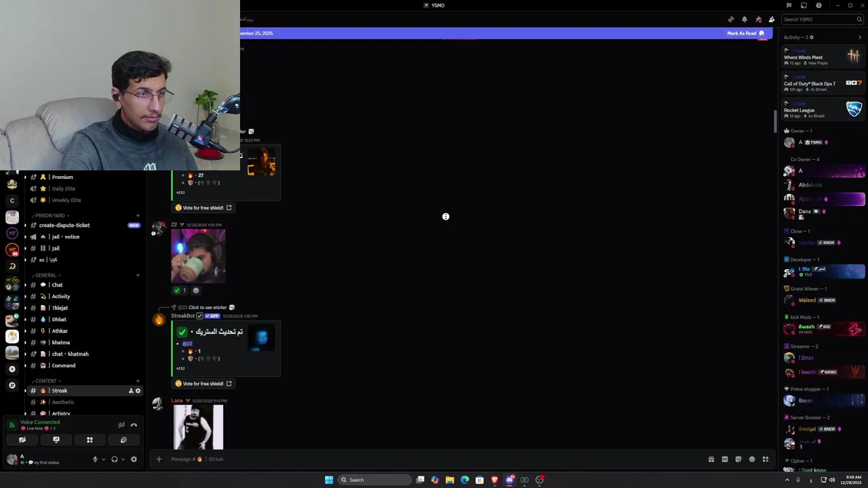Create channel in GENERAL plus icon
Viewport: 868px width, 488px height.
[x=138, y=275]
